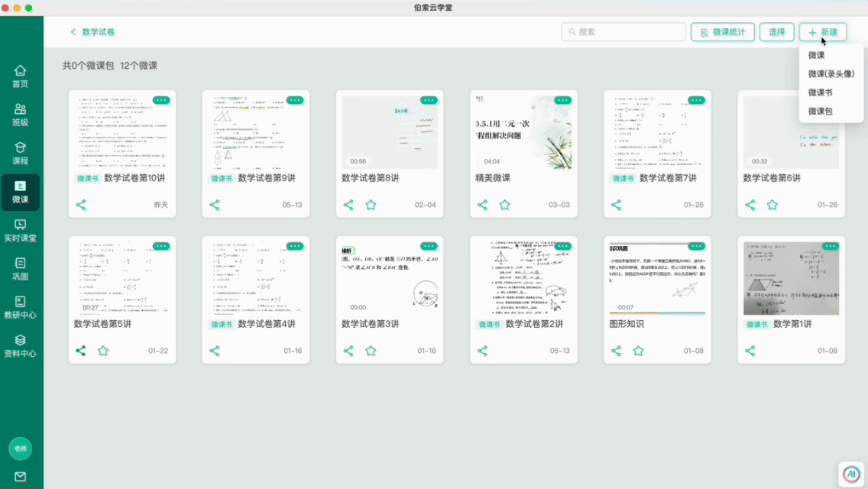The height and width of the screenshot is (489, 868).
Task: Click the 选择 button
Action: [776, 32]
